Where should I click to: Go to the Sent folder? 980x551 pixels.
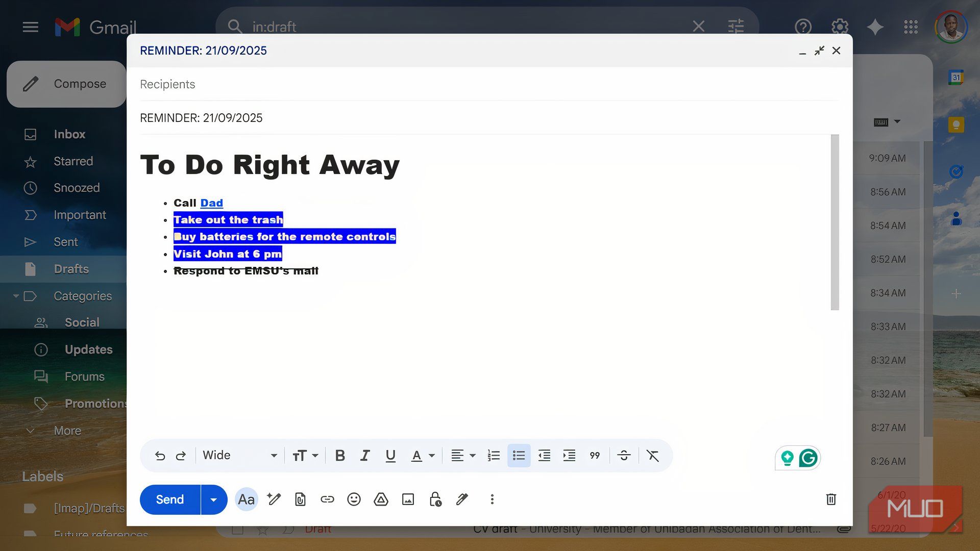click(x=66, y=242)
